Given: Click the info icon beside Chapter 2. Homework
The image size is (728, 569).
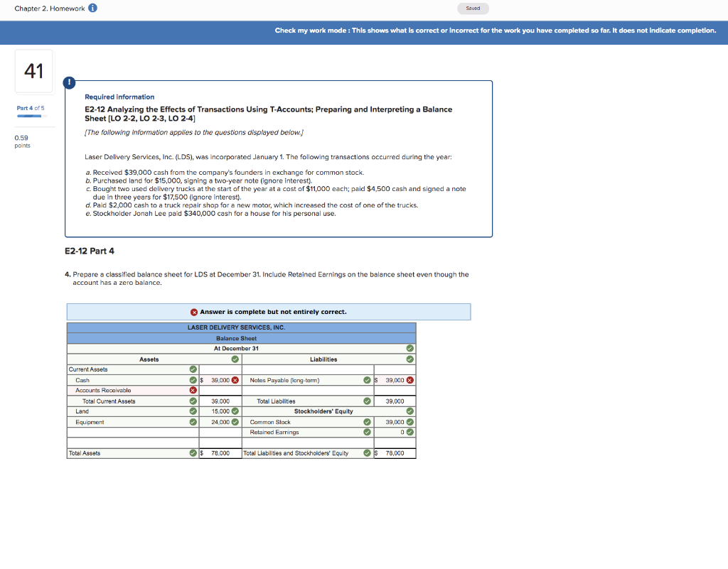Looking at the screenshot, I should [x=92, y=8].
